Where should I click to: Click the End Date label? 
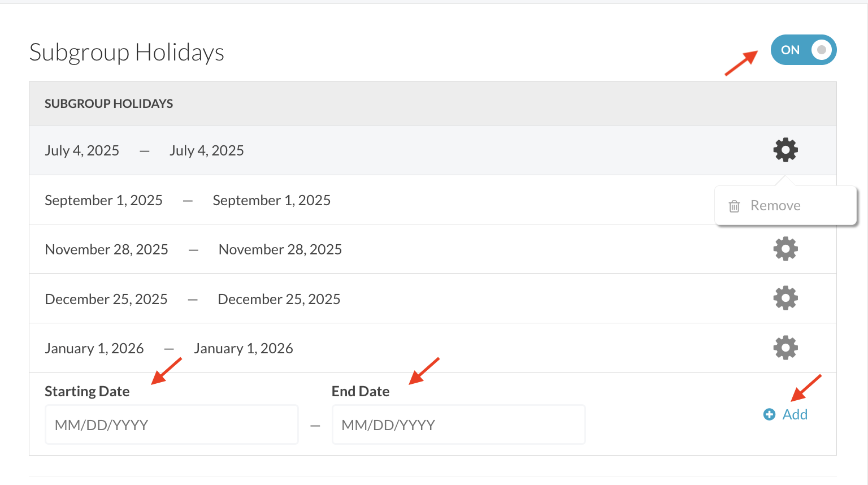pos(360,391)
